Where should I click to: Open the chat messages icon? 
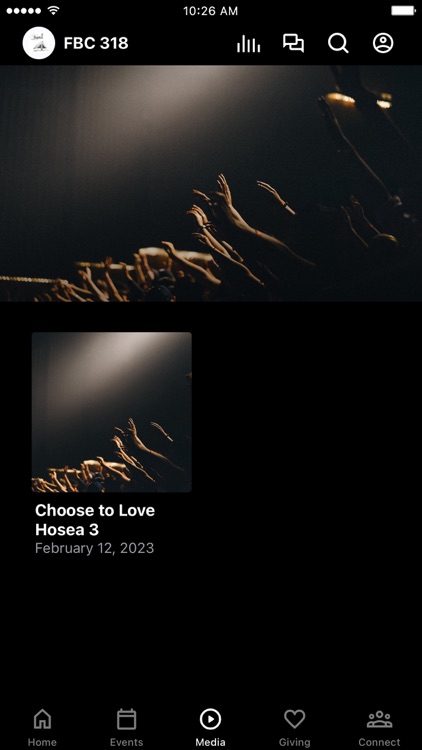pyautogui.click(x=293, y=43)
